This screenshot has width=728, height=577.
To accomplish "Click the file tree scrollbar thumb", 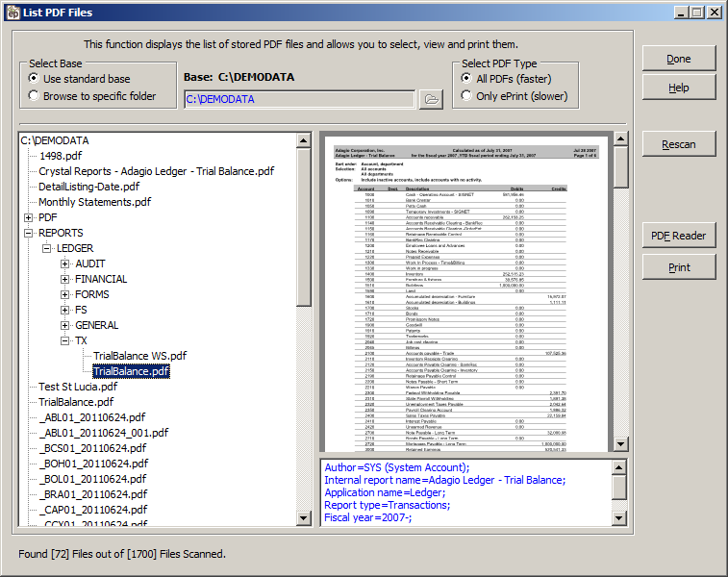I will [304, 227].
